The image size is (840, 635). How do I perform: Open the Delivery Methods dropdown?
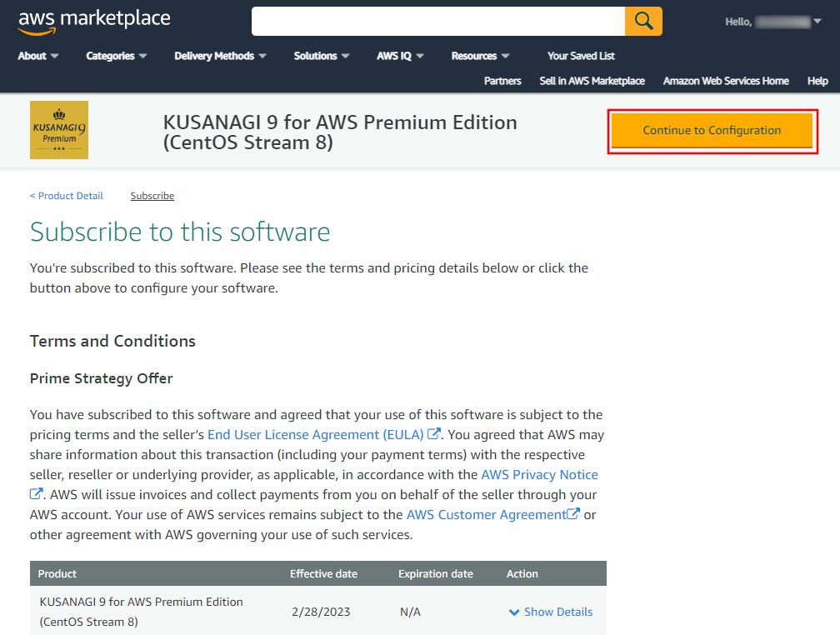point(220,56)
